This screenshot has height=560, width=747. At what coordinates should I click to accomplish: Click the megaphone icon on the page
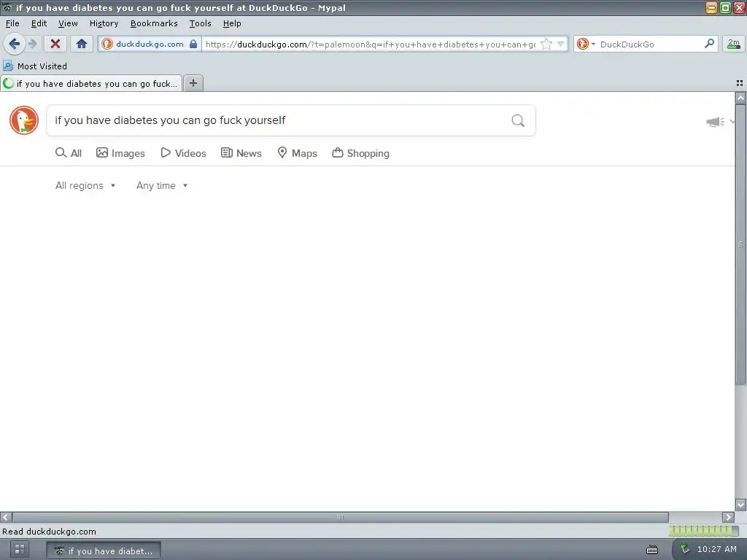tap(715, 122)
